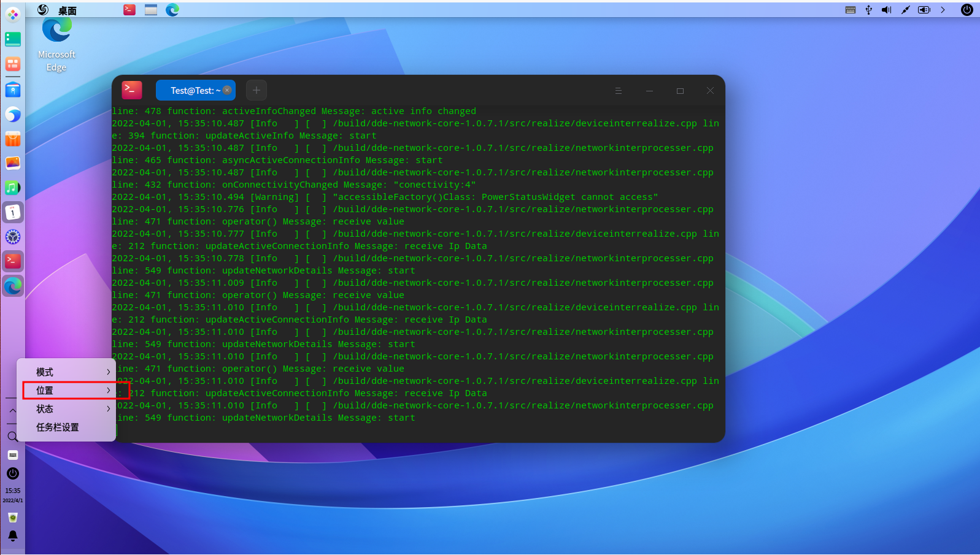
Task: Add a new terminal tab
Action: click(x=257, y=90)
